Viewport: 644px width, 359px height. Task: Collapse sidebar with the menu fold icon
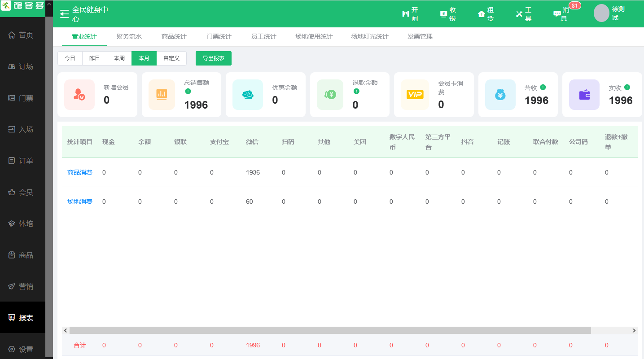coord(64,14)
